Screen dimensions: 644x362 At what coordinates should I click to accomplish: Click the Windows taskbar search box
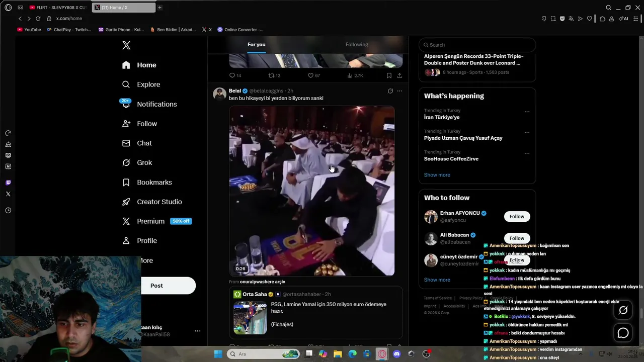click(x=263, y=354)
